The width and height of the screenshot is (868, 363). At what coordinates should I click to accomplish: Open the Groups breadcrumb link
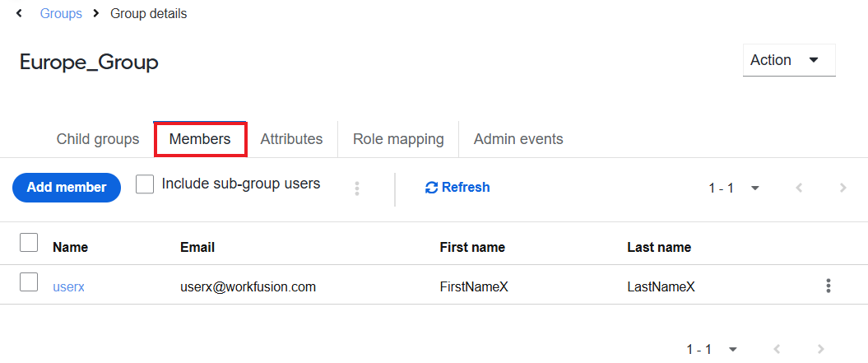tap(61, 14)
